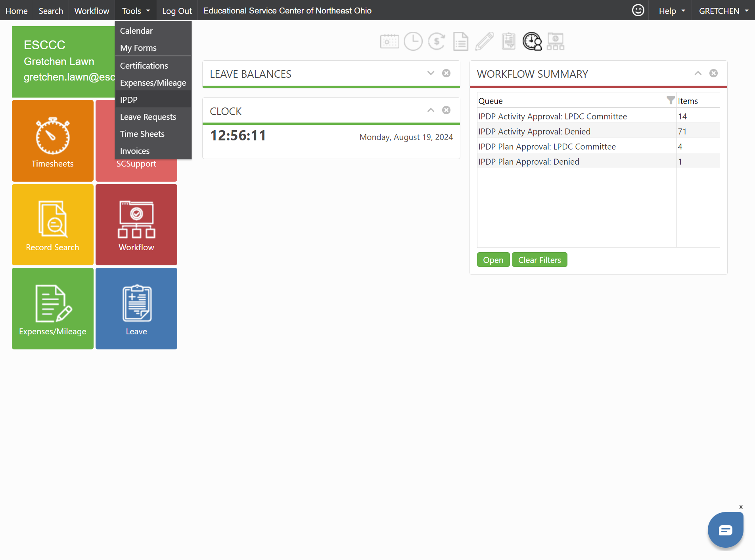
Task: Choose IPDP in the Tools menu
Action: [153, 100]
